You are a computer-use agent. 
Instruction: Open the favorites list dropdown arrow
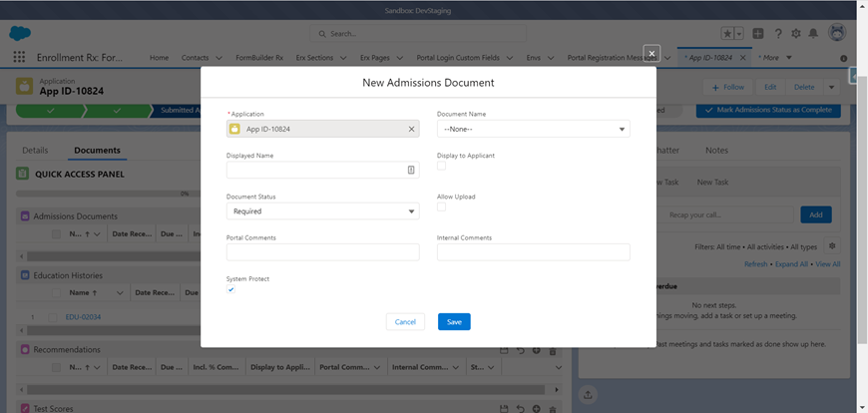pyautogui.click(x=739, y=33)
